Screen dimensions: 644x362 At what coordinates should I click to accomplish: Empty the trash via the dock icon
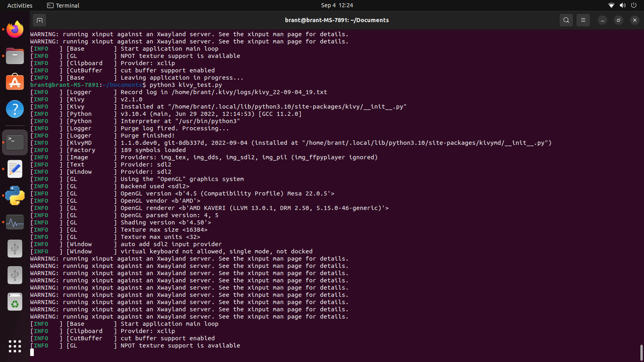(x=14, y=302)
